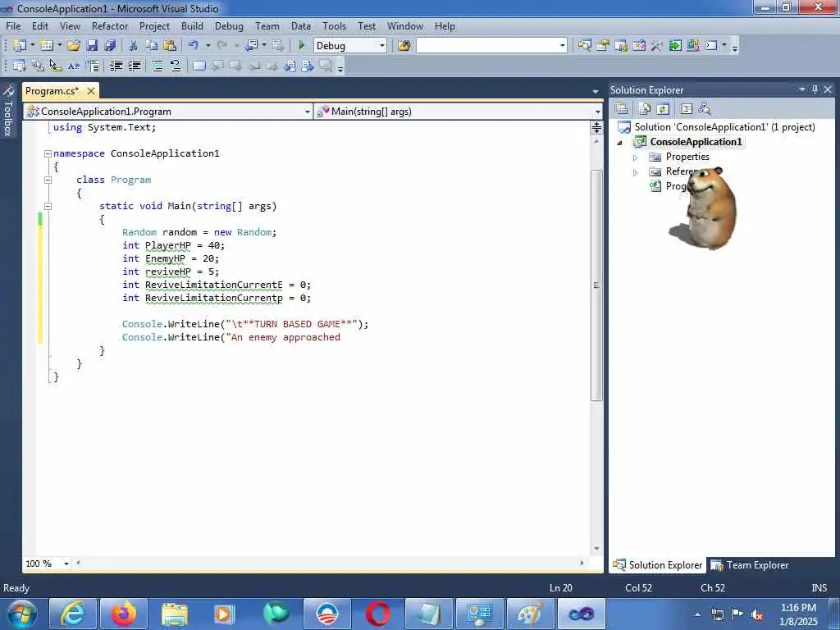Viewport: 840px width, 630px height.
Task: Collapse the namespace ConsoleApplication1 block
Action: pos(48,153)
